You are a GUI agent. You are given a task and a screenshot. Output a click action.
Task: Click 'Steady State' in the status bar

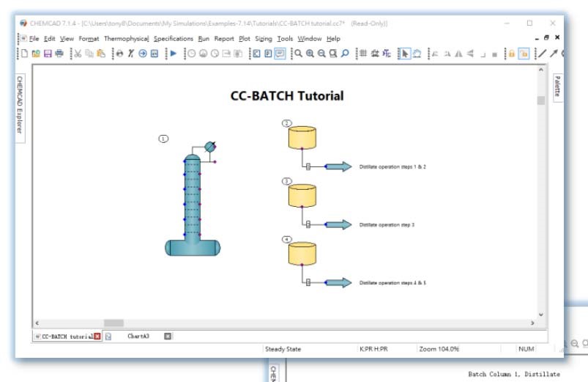click(283, 349)
